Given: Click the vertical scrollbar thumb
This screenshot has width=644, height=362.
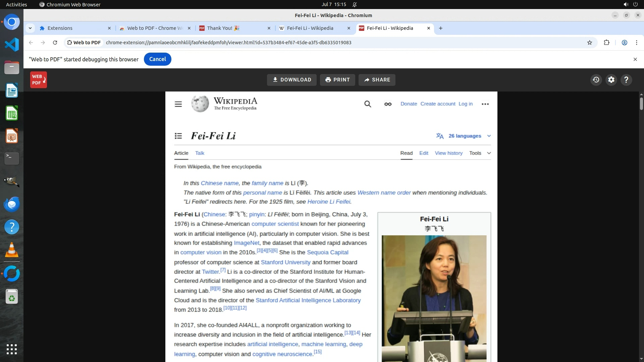Looking at the screenshot, I should click(x=641, y=103).
